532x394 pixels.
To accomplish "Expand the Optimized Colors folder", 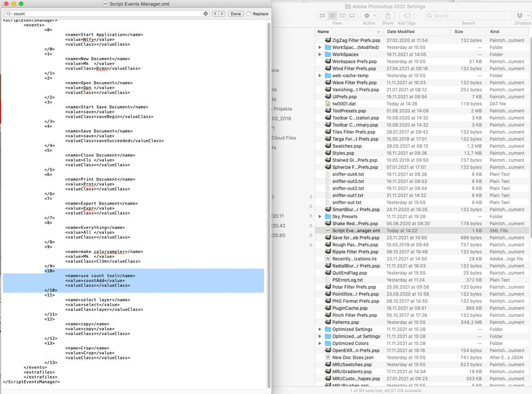I will tap(320, 343).
